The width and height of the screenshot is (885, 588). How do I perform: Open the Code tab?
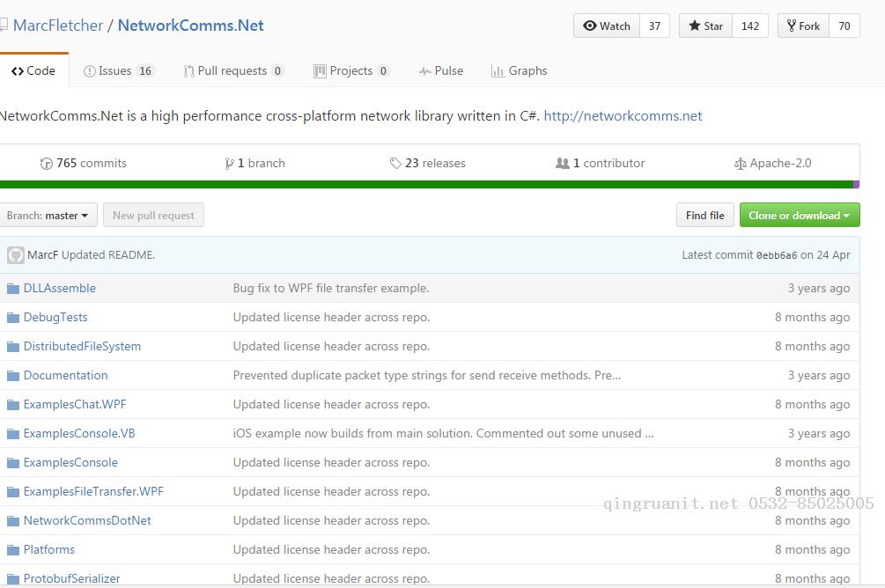[33, 70]
